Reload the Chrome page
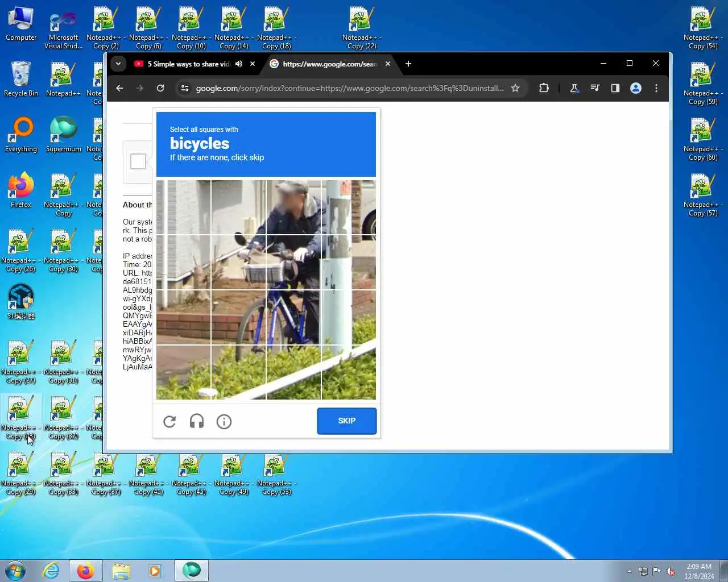The width and height of the screenshot is (728, 582). tap(160, 88)
